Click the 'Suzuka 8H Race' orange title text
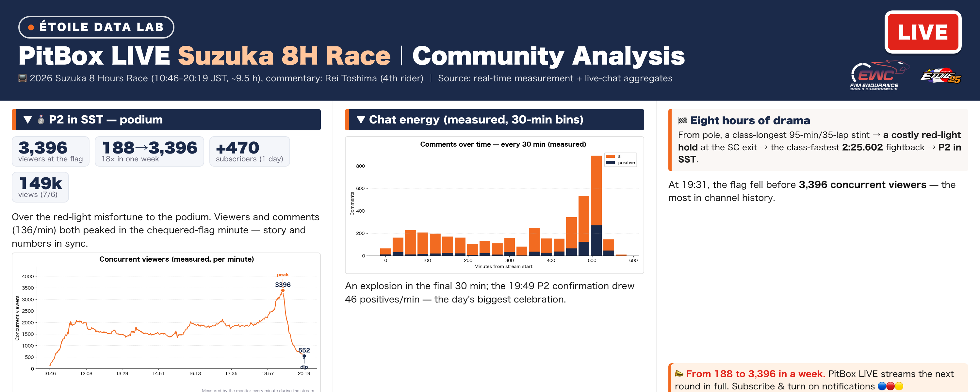 284,56
